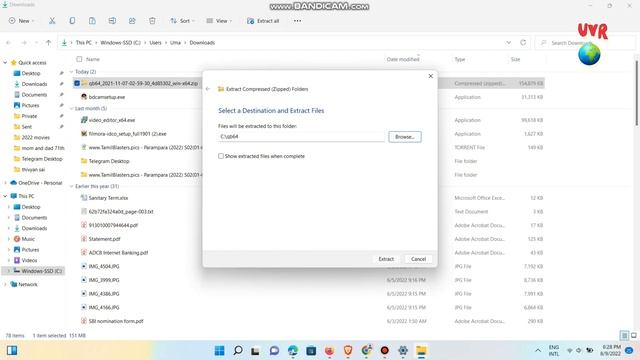This screenshot has height=360, width=640.
Task: Click the Cancel button in dialog
Action: tap(418, 259)
